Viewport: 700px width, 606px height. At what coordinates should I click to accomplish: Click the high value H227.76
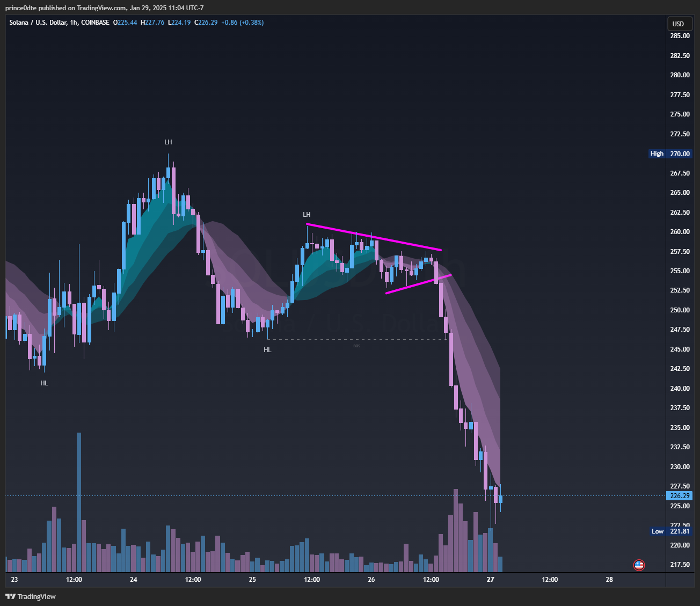point(152,23)
